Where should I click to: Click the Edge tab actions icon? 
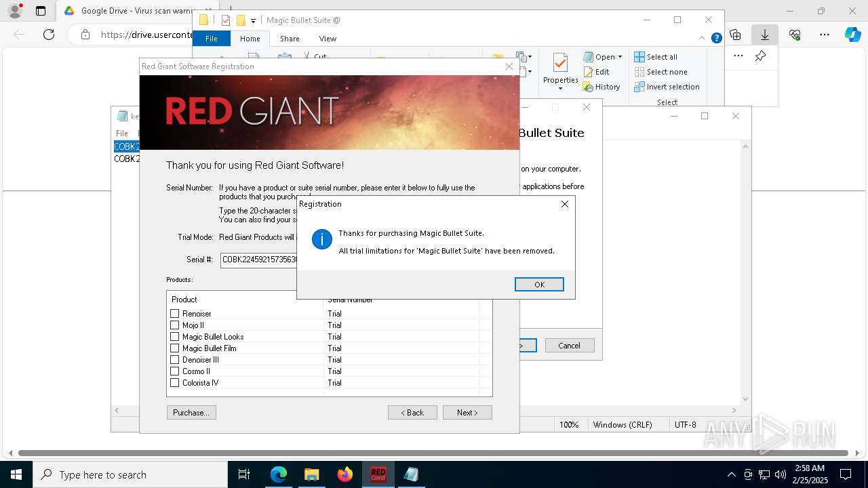point(41,11)
